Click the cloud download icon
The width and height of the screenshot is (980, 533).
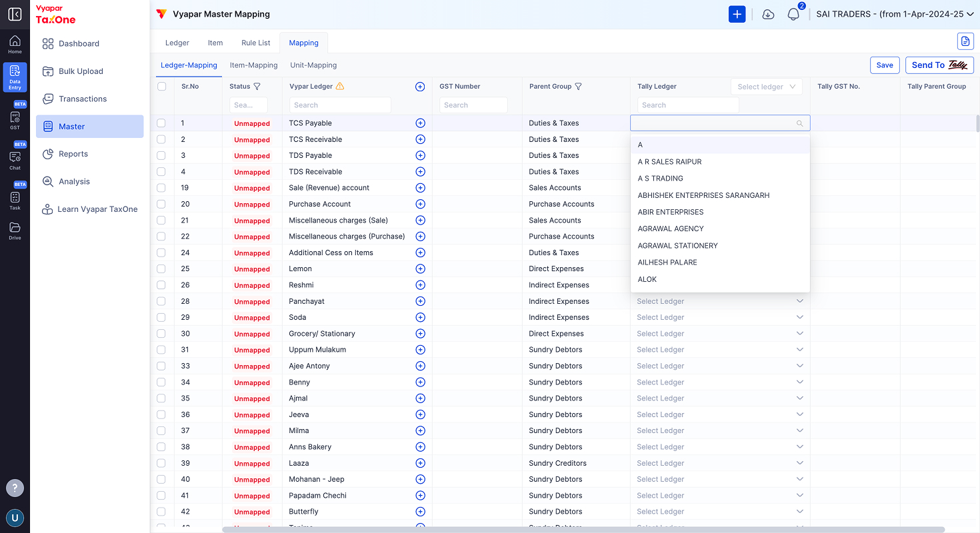(x=768, y=14)
